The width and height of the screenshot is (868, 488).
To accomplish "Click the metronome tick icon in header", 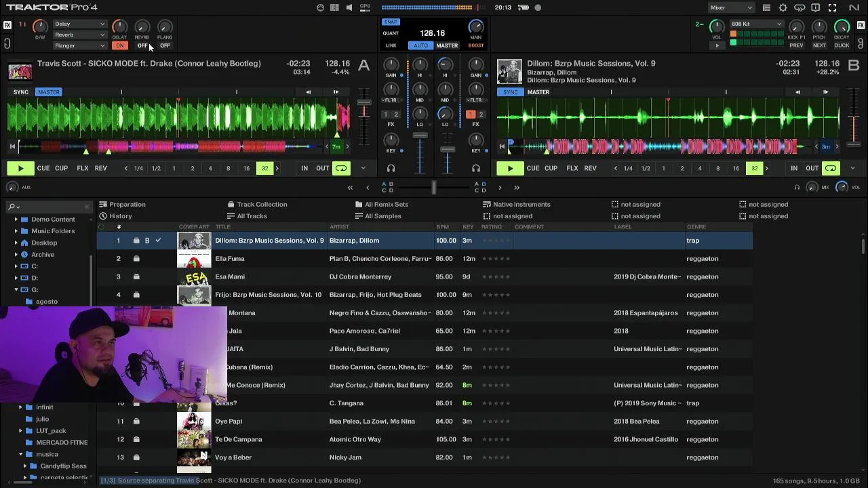I will pyautogui.click(x=320, y=7).
